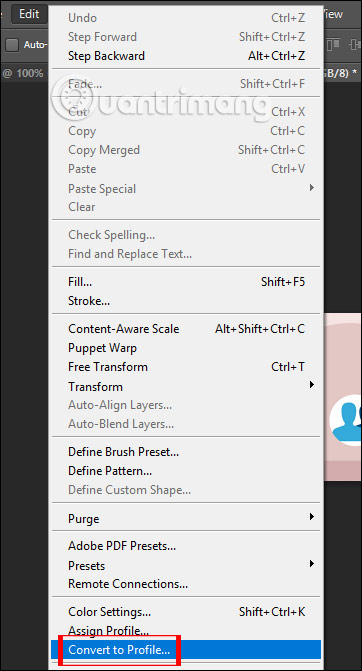Expand the Paste Special submenu arrow
Screen dimensions: 362x671
pyautogui.click(x=312, y=187)
